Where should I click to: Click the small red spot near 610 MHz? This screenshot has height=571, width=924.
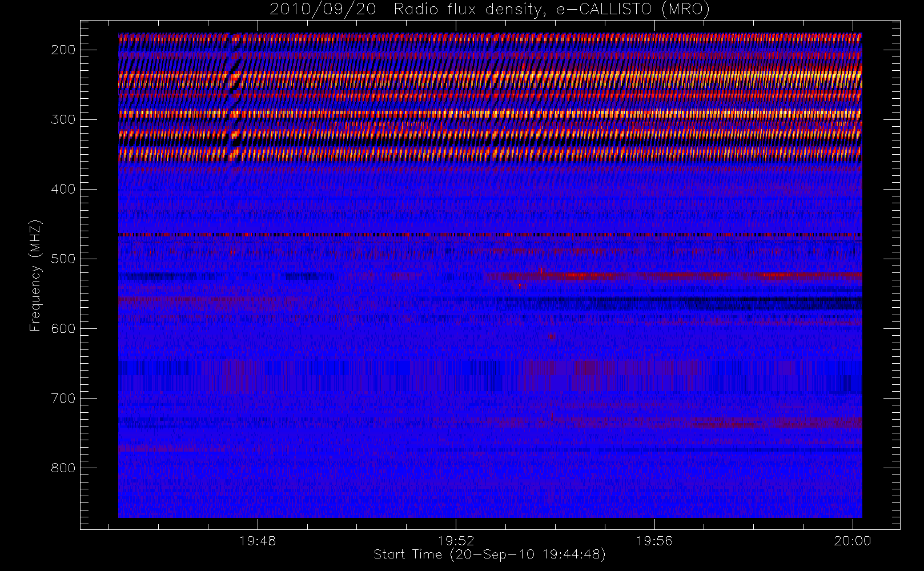tap(552, 336)
